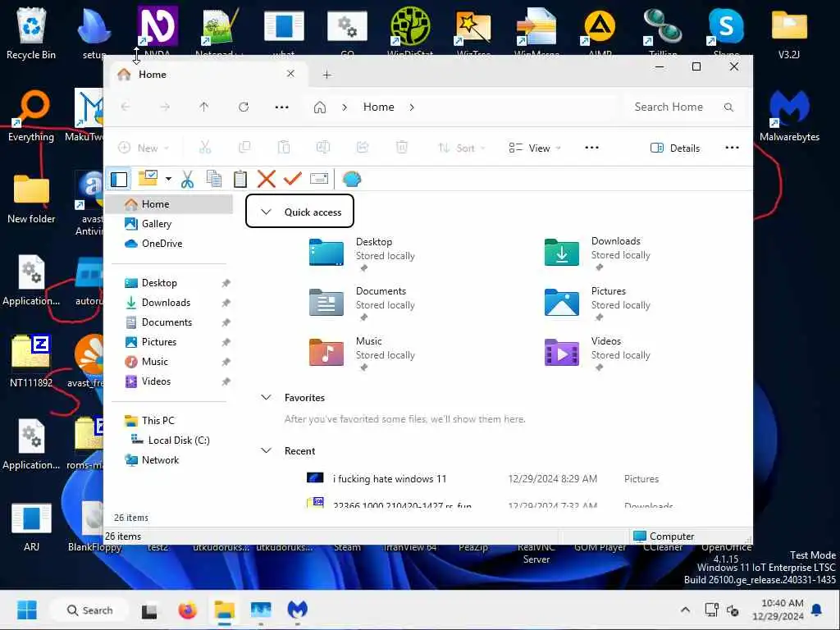
Task: Click the red X Delete icon
Action: [x=267, y=179]
